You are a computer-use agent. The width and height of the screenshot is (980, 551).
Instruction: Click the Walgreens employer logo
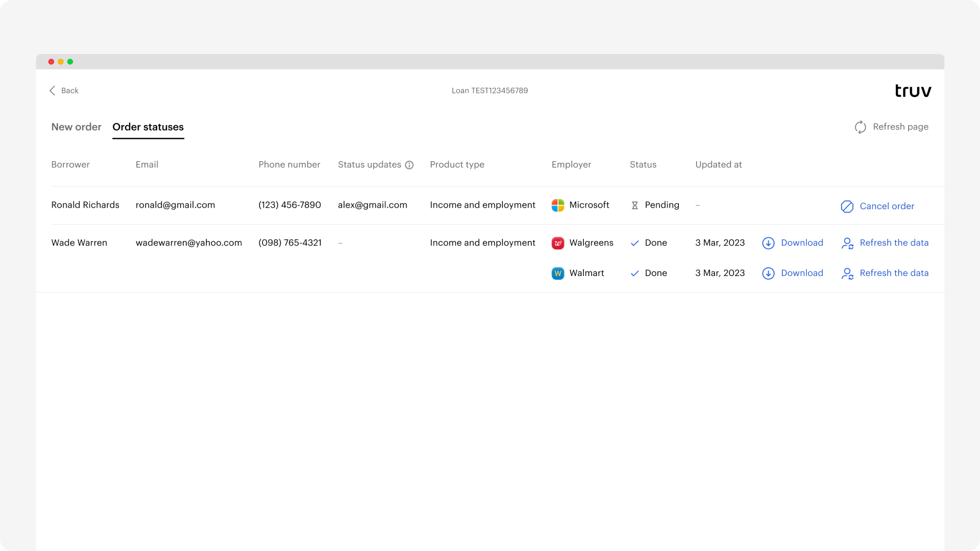coord(557,243)
